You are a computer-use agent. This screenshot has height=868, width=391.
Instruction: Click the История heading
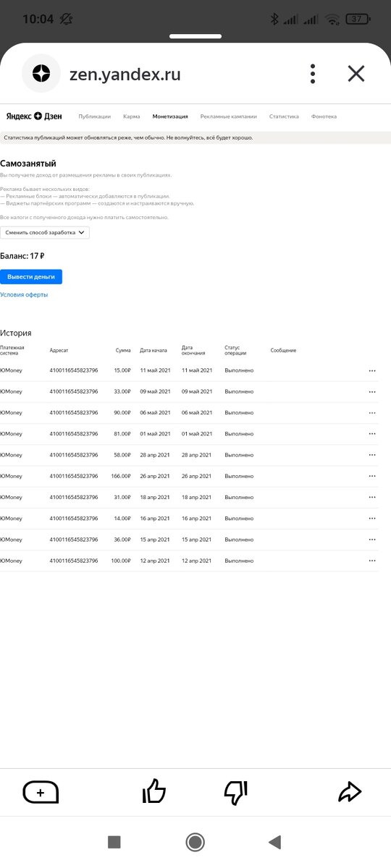coord(16,333)
